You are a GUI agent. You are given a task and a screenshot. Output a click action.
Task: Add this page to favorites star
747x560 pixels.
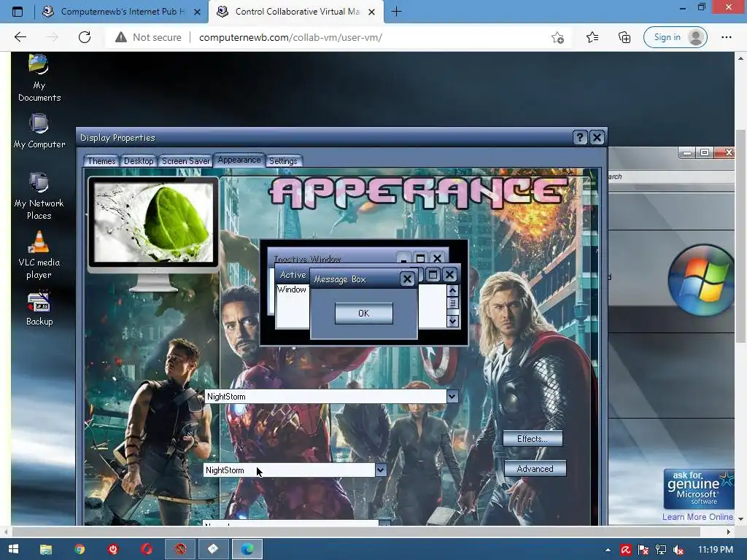click(x=557, y=37)
